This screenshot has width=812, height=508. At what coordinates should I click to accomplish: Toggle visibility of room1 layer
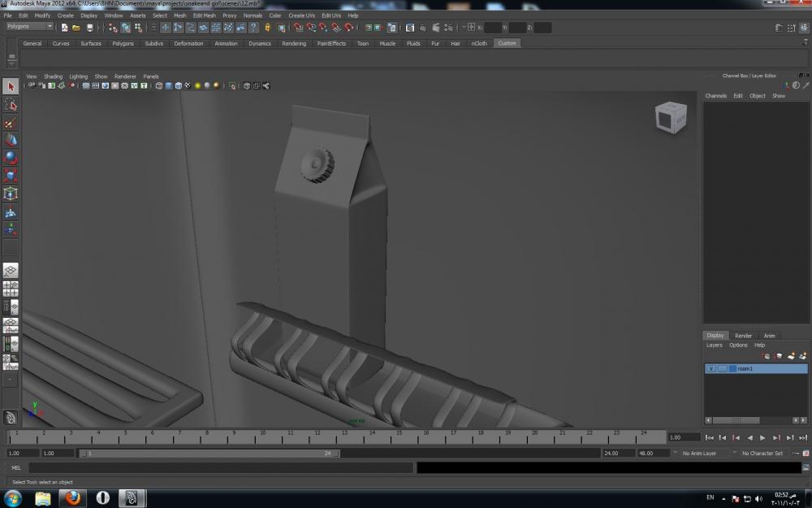click(711, 369)
